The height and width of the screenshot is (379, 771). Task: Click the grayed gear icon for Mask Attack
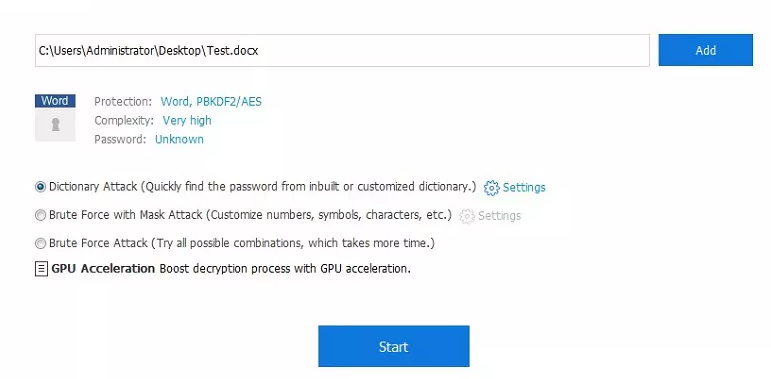(x=467, y=216)
